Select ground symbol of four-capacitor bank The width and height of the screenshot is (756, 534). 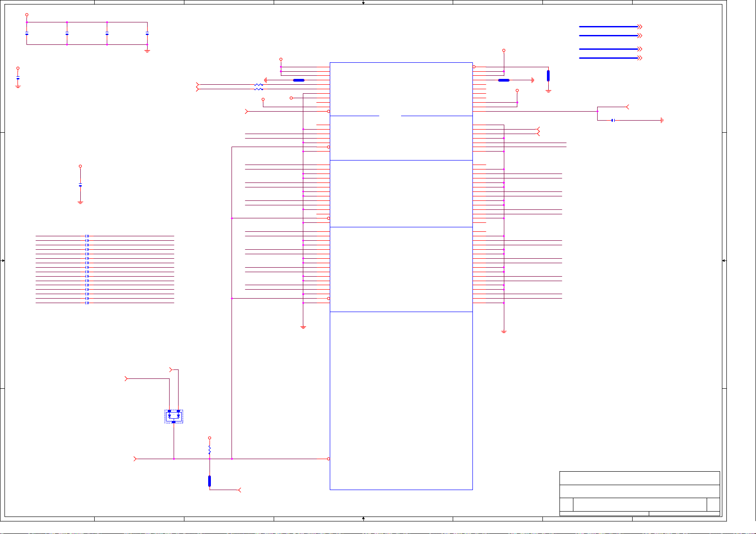click(x=147, y=51)
